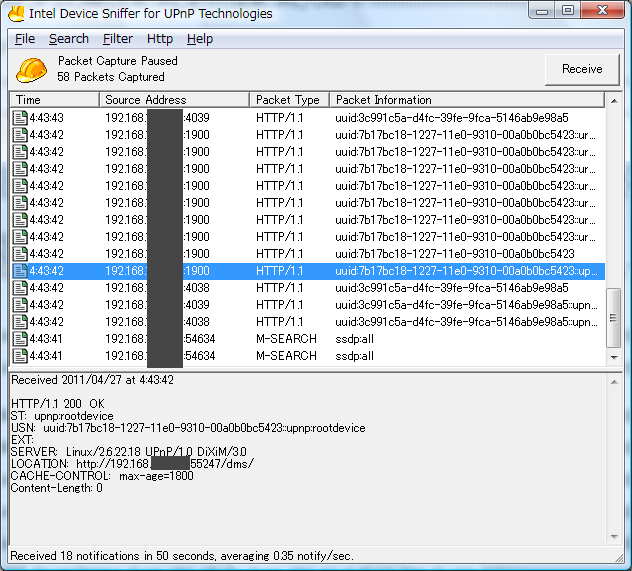The width and height of the screenshot is (632, 571).
Task: Click the 'ST: upnp:rootdevice' line
Action: (62, 416)
